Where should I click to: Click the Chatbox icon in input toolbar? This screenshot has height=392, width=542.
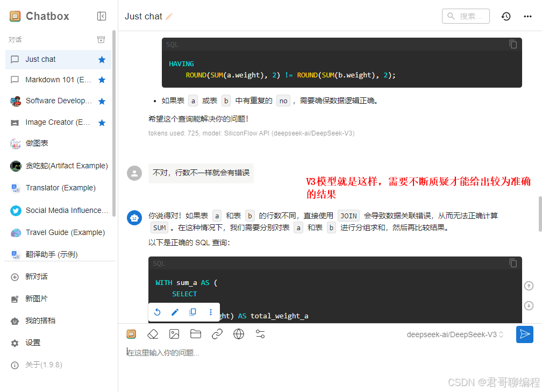(x=131, y=334)
